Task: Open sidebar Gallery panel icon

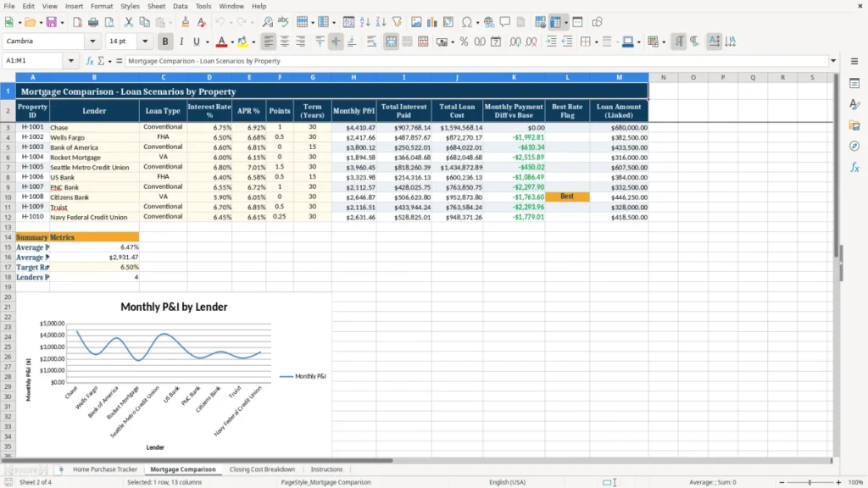Action: coord(854,125)
